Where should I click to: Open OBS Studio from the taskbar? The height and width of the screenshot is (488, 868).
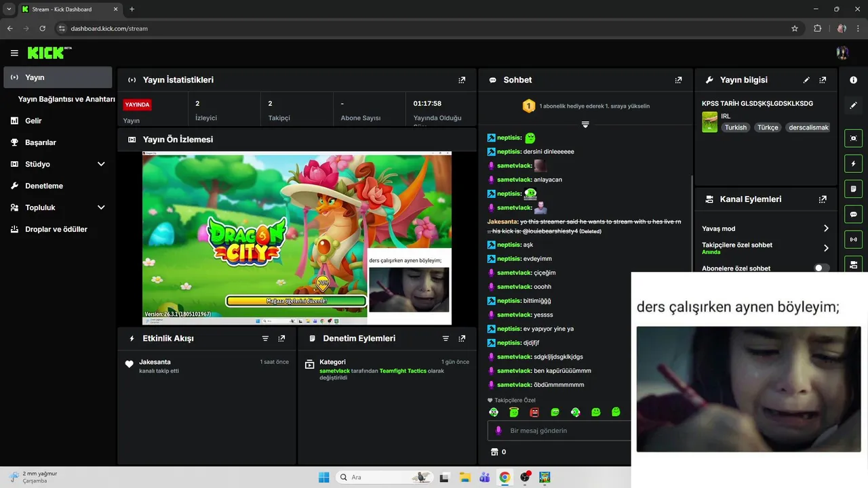(x=525, y=477)
